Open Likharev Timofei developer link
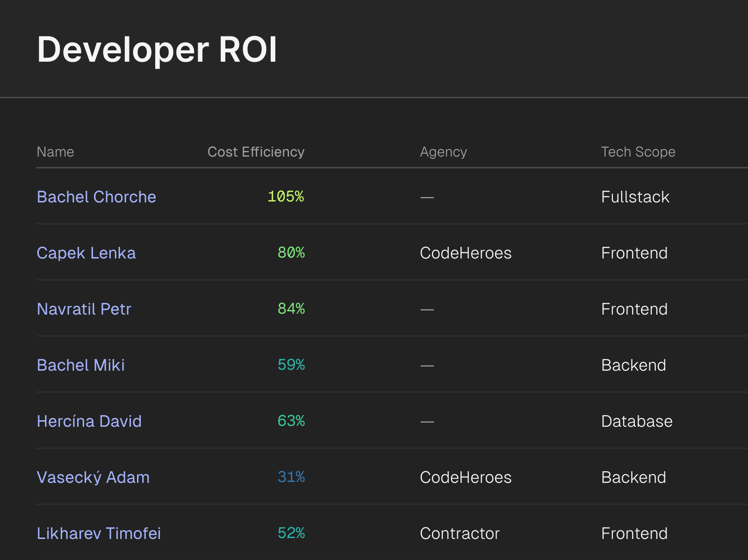The height and width of the screenshot is (560, 748). tap(99, 533)
